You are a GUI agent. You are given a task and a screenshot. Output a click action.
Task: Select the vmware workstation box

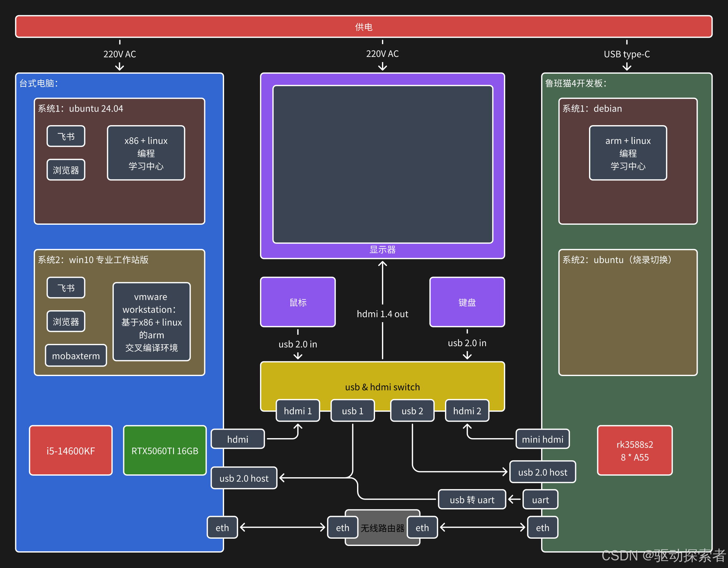pyautogui.click(x=151, y=322)
